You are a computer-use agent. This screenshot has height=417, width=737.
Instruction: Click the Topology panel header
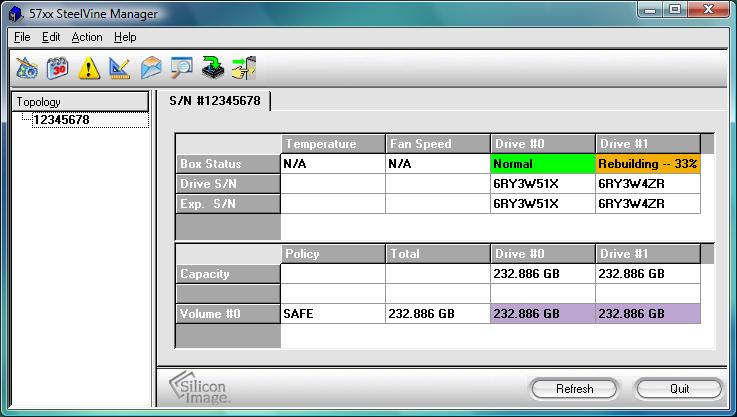80,102
